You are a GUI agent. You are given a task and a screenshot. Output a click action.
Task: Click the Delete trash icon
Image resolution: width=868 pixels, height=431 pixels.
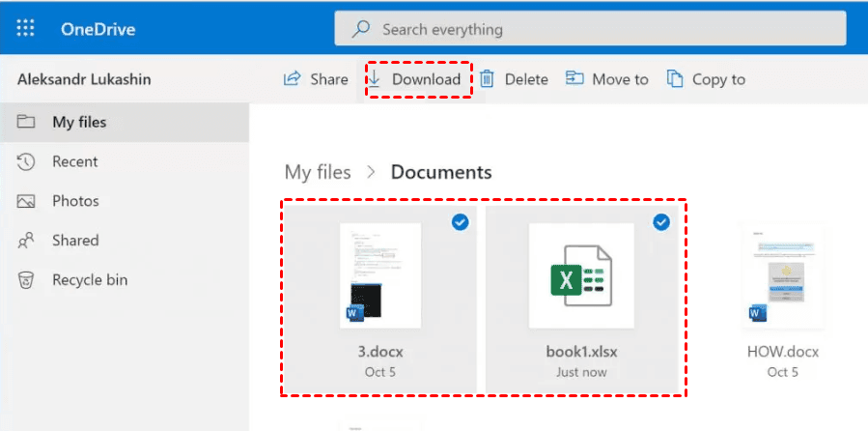pos(487,79)
